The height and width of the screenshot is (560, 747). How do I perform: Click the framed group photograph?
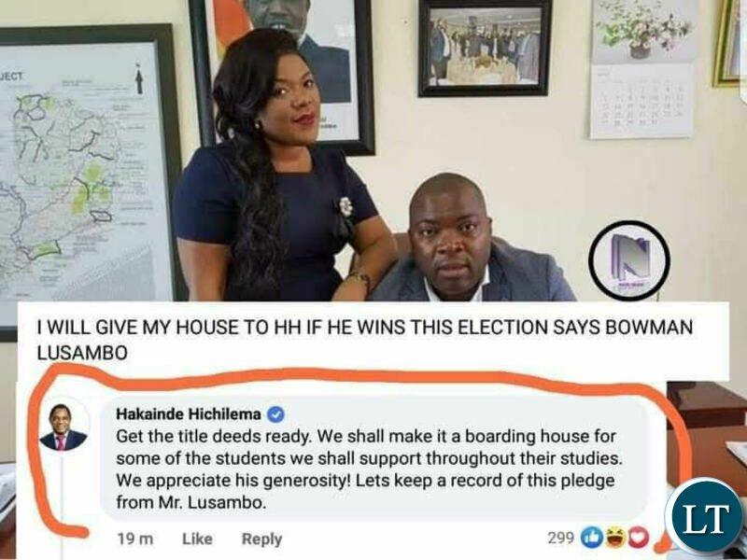point(485,49)
